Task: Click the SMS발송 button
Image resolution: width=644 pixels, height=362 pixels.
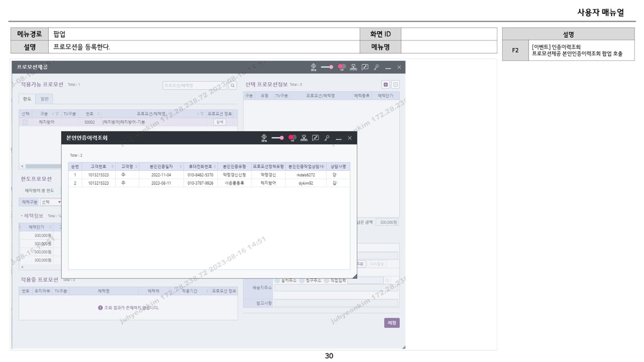Action: pyautogui.click(x=377, y=264)
